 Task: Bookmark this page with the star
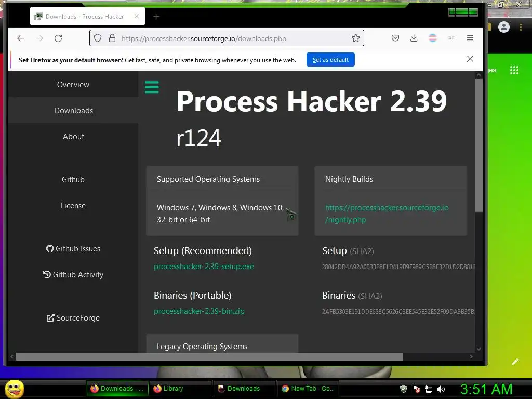tap(355, 38)
